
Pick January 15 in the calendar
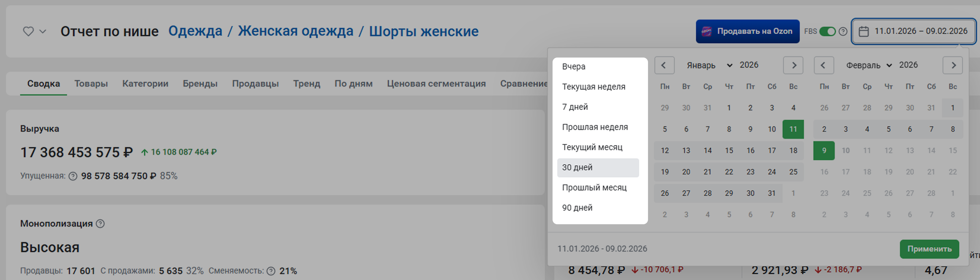(x=729, y=151)
